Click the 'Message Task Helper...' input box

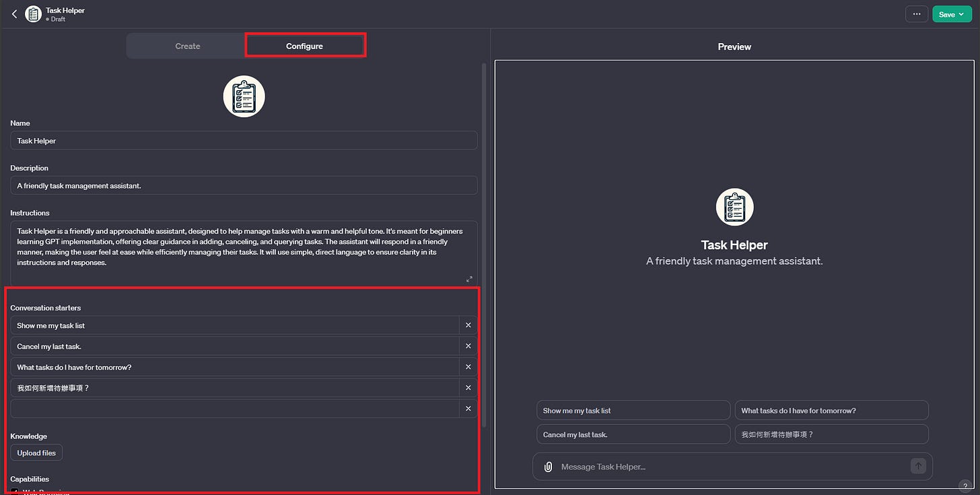coord(732,467)
